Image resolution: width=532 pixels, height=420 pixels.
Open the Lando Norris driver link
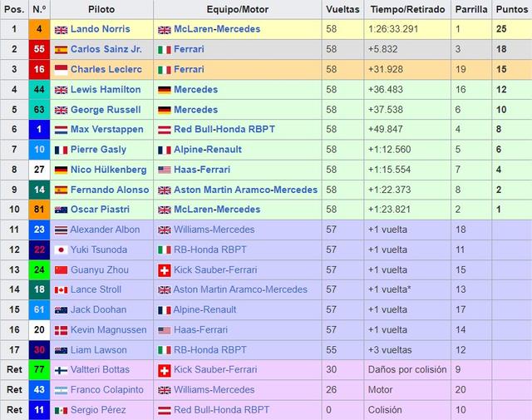point(101,29)
